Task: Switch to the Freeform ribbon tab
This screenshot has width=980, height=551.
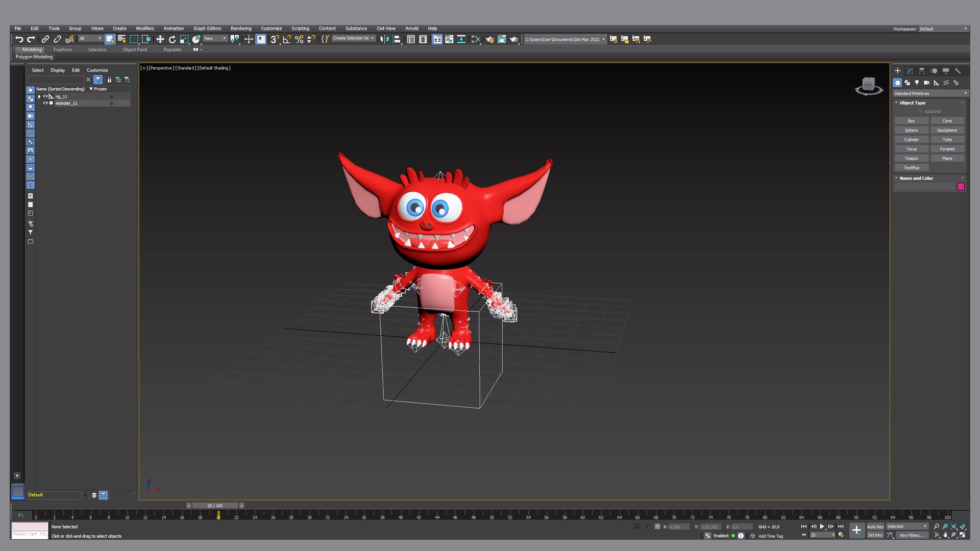Action: click(x=62, y=49)
